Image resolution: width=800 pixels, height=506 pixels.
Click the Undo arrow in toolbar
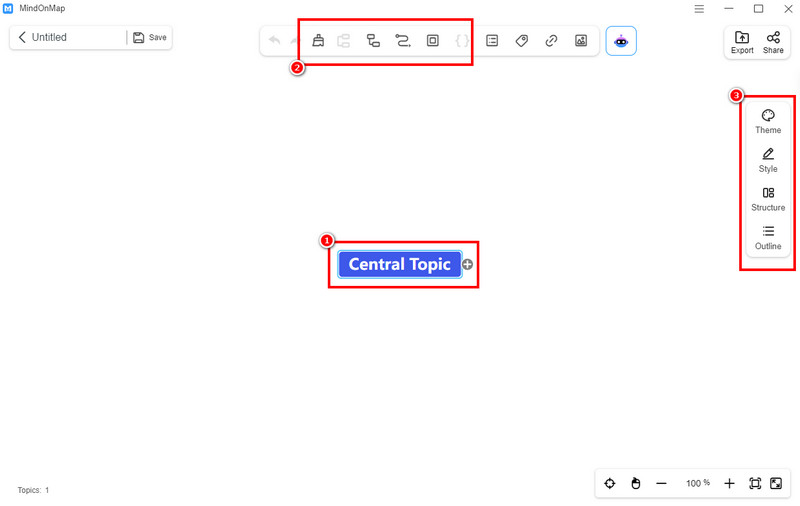[274, 40]
